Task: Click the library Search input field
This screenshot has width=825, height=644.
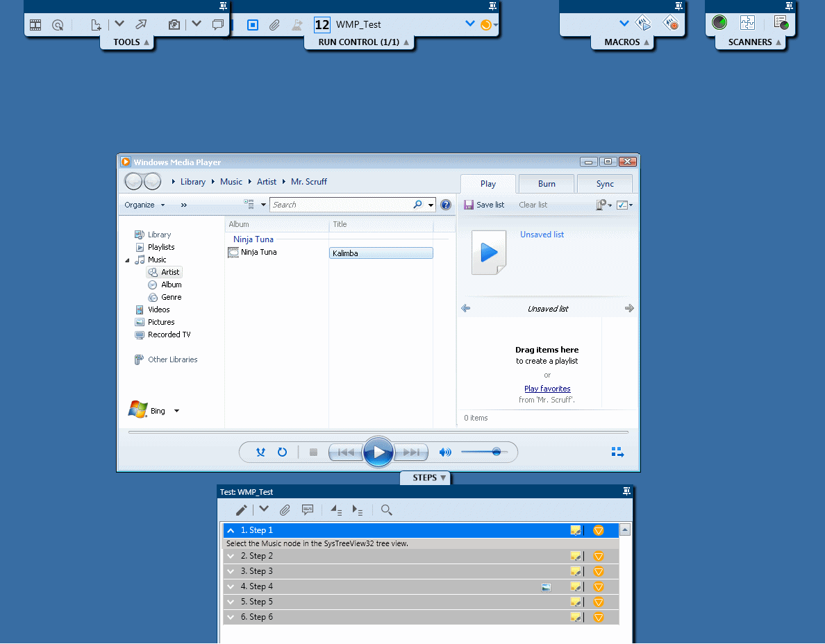Action: pyautogui.click(x=340, y=205)
